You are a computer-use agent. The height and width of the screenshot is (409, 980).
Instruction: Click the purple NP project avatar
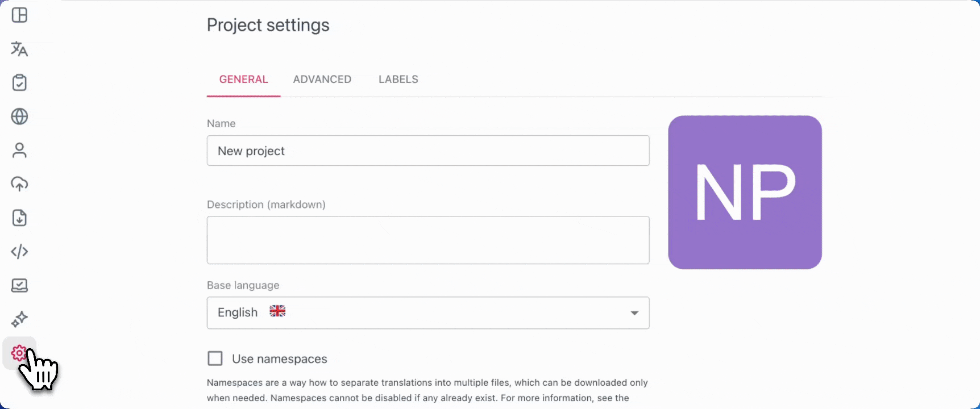tap(745, 193)
